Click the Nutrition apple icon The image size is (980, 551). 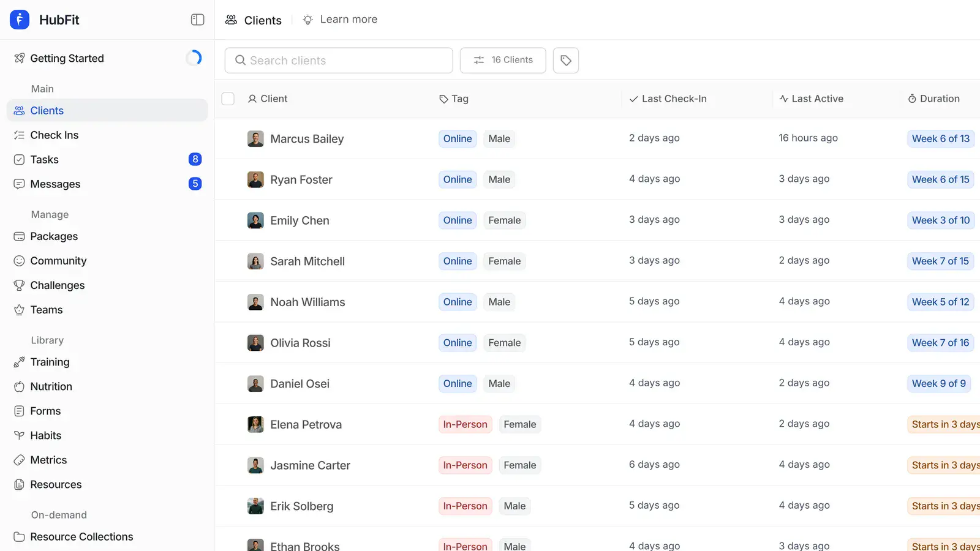(19, 387)
